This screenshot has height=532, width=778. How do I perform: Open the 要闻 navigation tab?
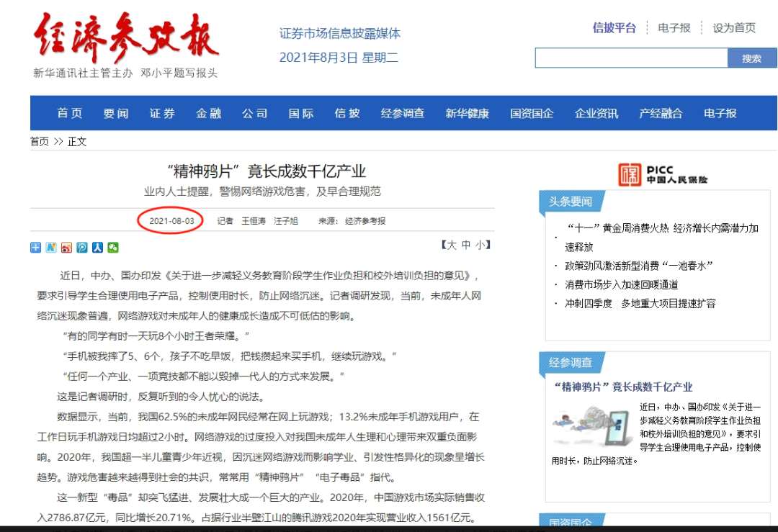(115, 113)
